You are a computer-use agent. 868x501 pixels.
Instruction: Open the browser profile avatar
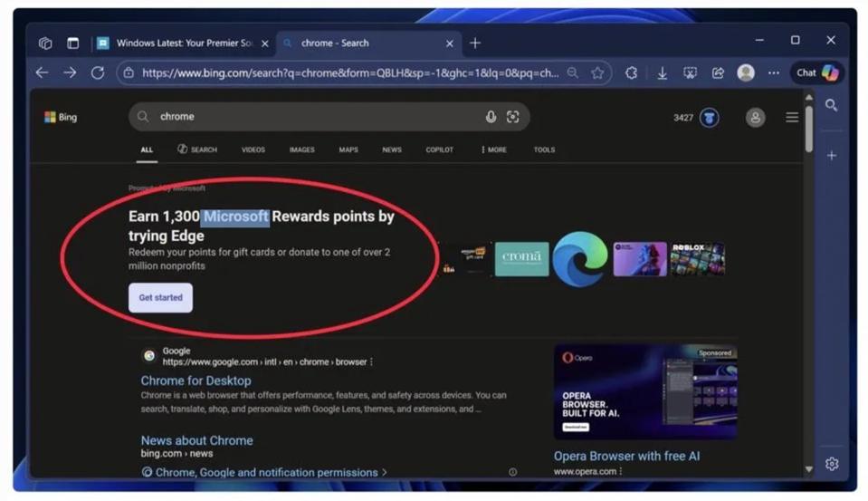pyautogui.click(x=746, y=72)
